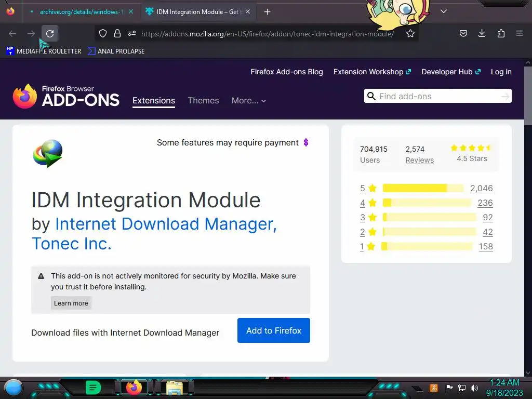Open the 42 two-star count
Screen dimensions: 532x399
[488, 232]
